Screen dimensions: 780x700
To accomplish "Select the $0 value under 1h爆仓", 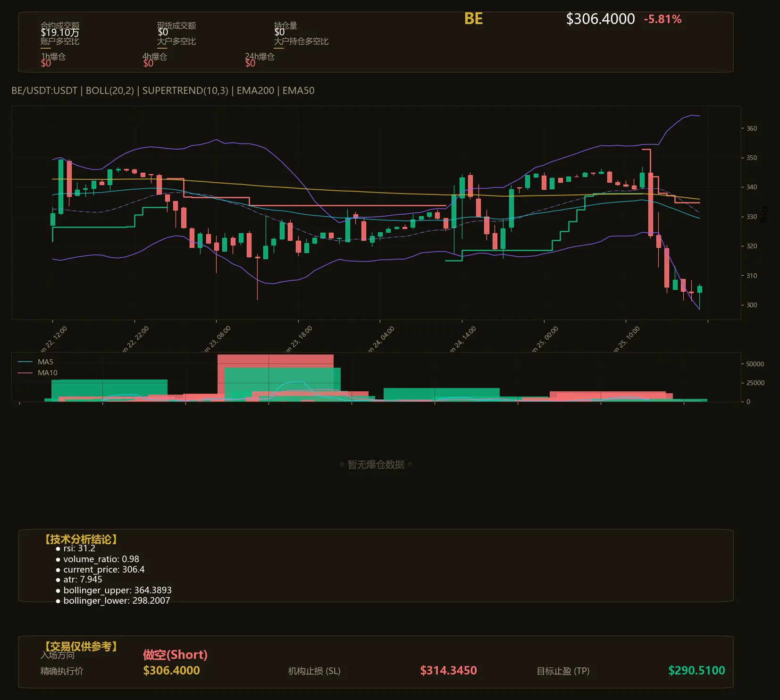I will pos(46,63).
